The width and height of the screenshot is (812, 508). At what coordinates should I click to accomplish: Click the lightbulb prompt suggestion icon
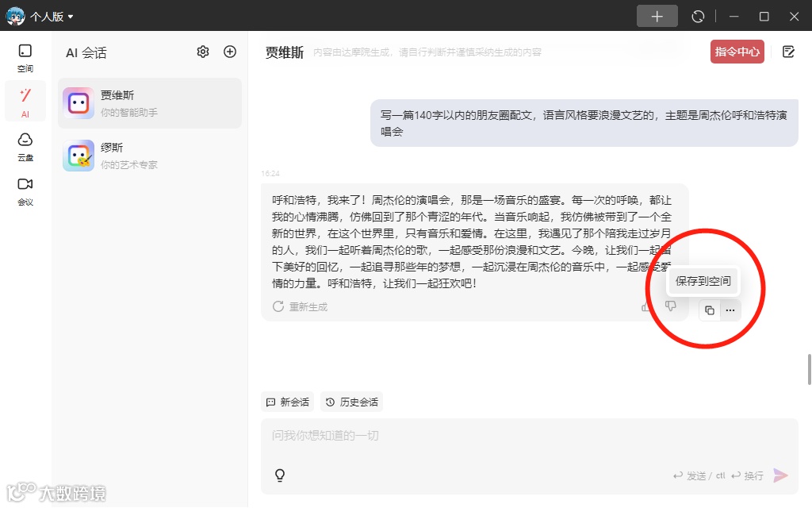(x=280, y=475)
